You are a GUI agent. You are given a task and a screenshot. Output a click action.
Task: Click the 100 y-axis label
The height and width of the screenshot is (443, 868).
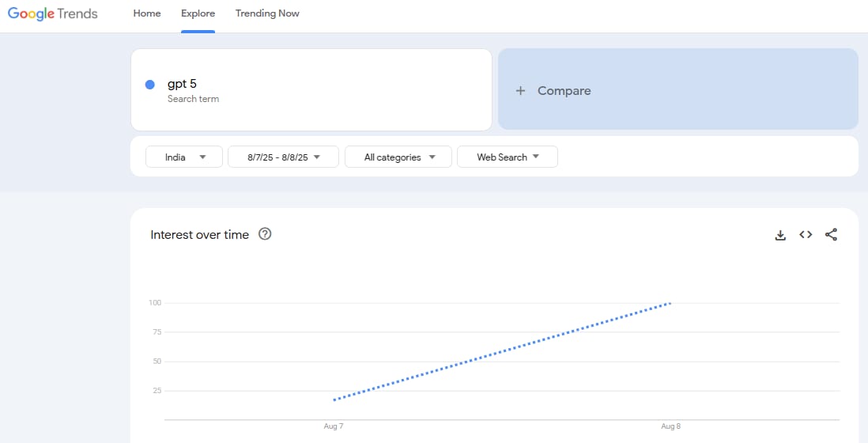155,303
